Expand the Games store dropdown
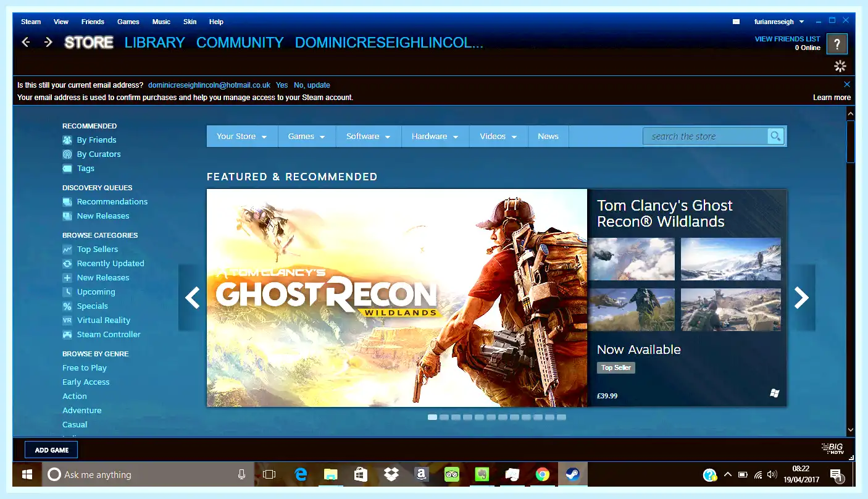Viewport: 868px width, 499px height. coord(307,136)
